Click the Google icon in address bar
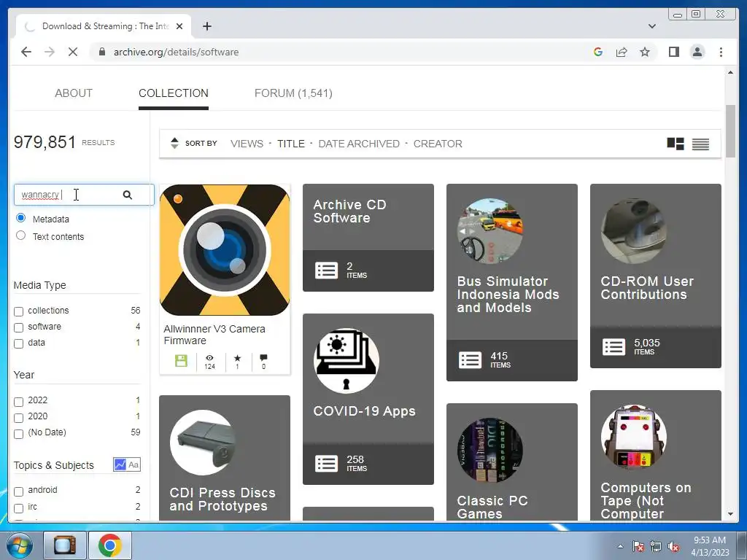 pyautogui.click(x=598, y=52)
